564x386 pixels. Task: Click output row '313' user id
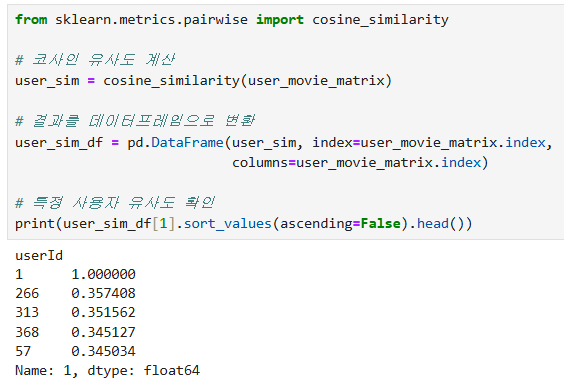click(27, 312)
